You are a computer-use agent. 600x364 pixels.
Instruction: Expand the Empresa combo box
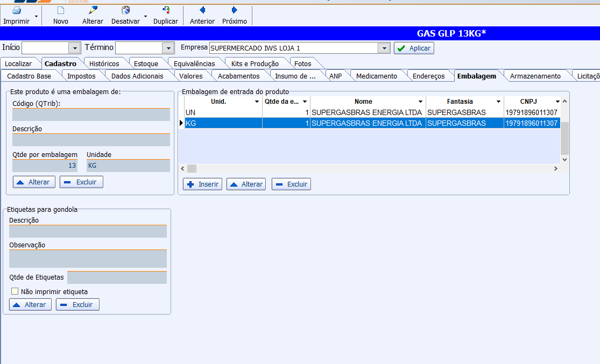[384, 48]
